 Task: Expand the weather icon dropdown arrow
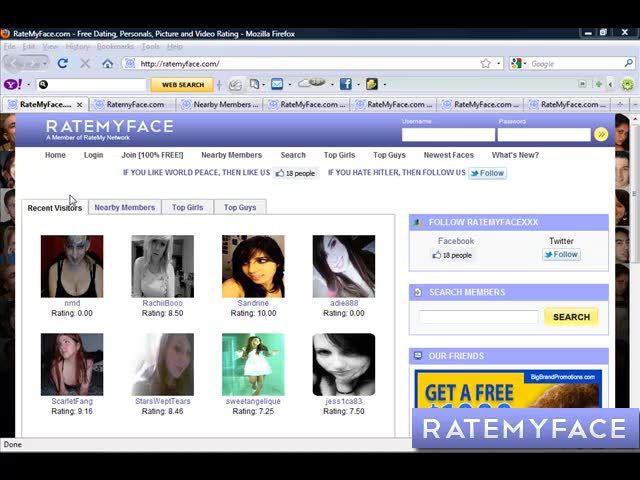pyautogui.click(x=332, y=84)
